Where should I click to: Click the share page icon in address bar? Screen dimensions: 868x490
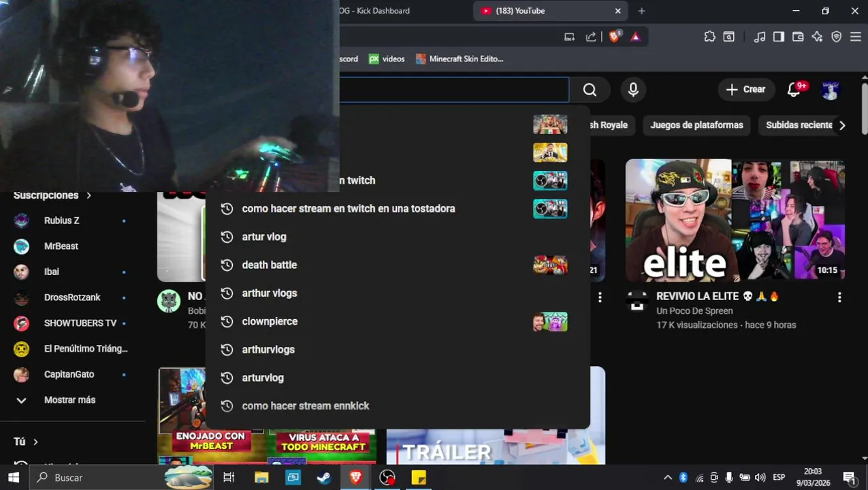[591, 37]
